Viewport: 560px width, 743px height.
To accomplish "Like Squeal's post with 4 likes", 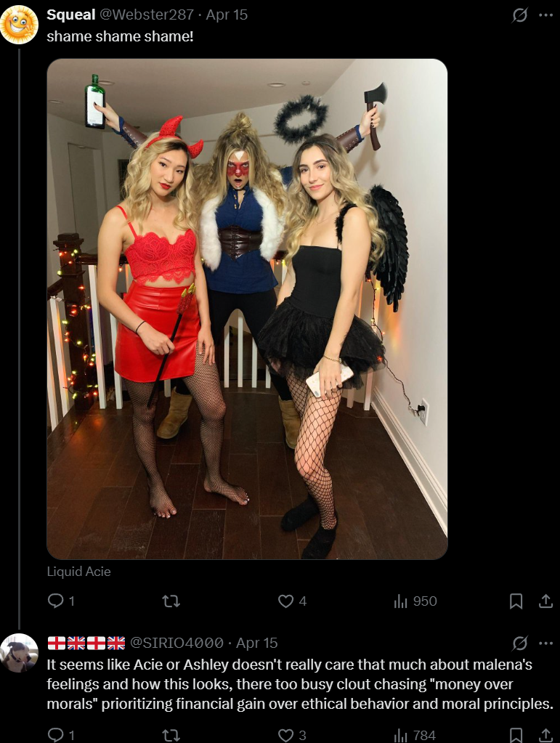I will (x=292, y=601).
